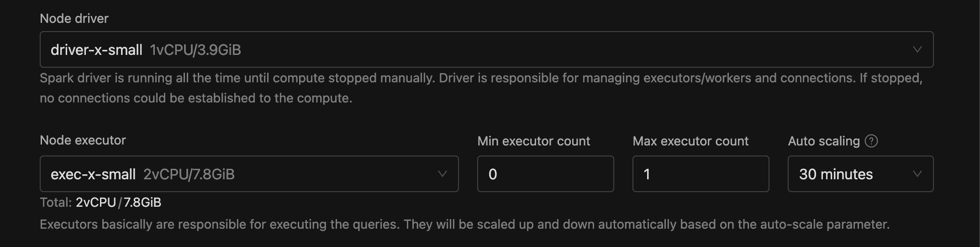
Task: Click the Auto scaling help question mark icon
Action: [871, 141]
